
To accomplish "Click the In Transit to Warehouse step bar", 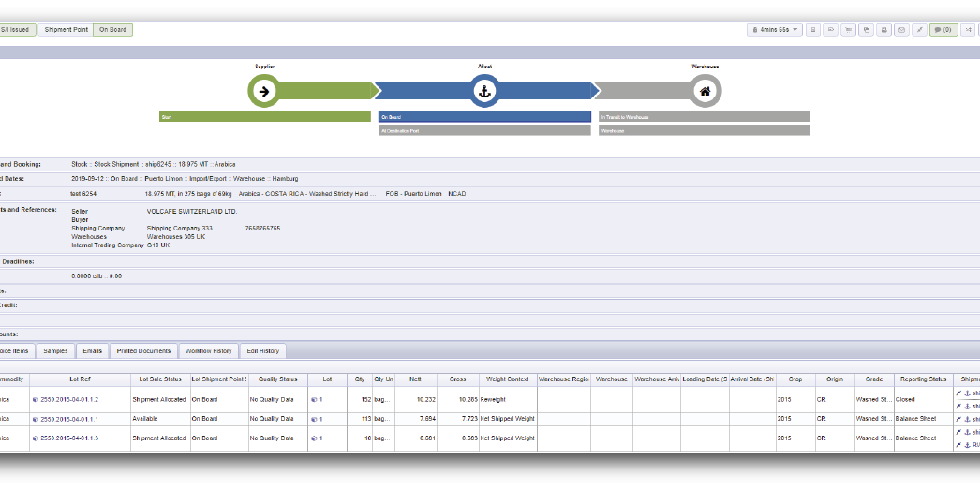I will tap(705, 117).
